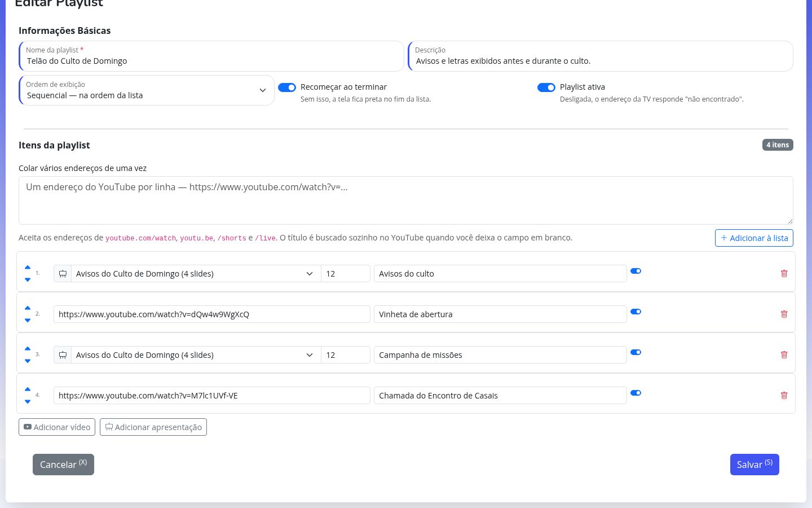The width and height of the screenshot is (812, 508).
Task: Move 'Chamada do Encontro de Casais' up
Action: pos(28,389)
